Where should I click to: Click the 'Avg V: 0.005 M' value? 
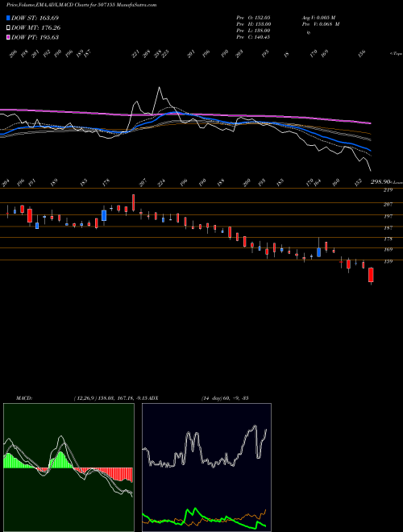tap(318, 18)
